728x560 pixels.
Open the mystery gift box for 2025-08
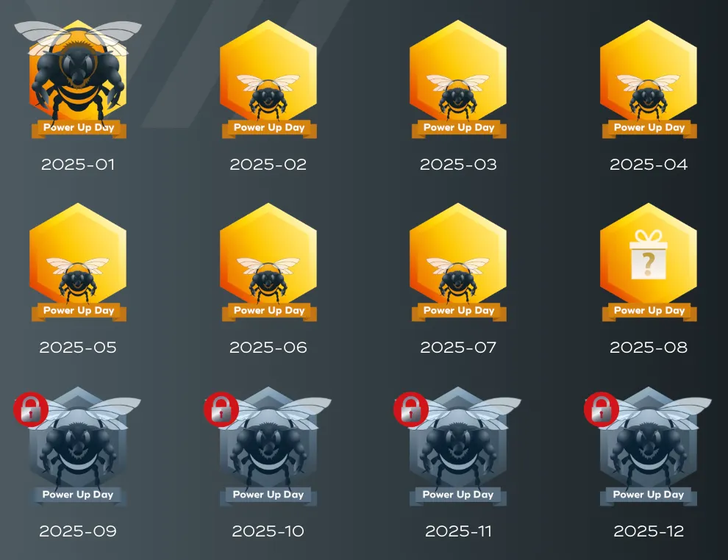pos(649,255)
